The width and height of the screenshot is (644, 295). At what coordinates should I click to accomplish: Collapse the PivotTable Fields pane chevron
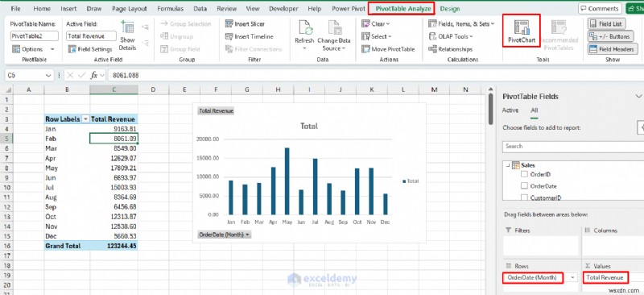pos(638,96)
